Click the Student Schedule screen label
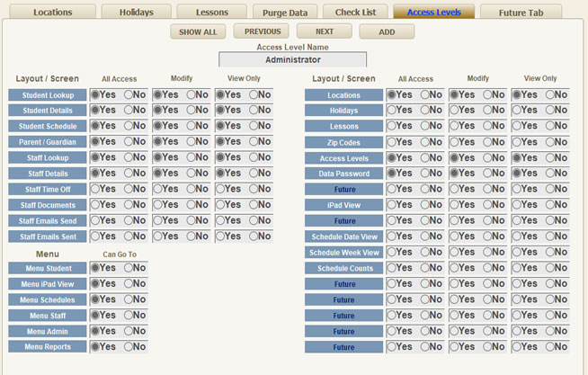The image size is (588, 375). point(48,126)
